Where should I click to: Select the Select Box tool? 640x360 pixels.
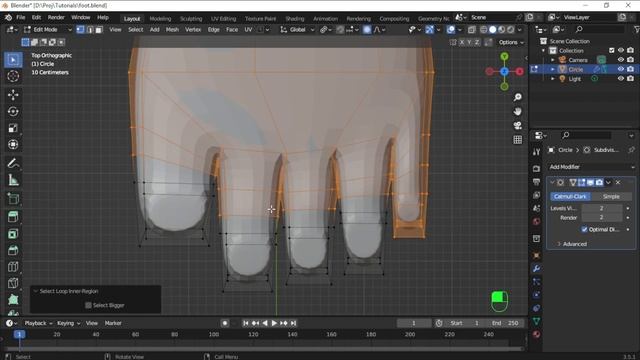click(13, 60)
